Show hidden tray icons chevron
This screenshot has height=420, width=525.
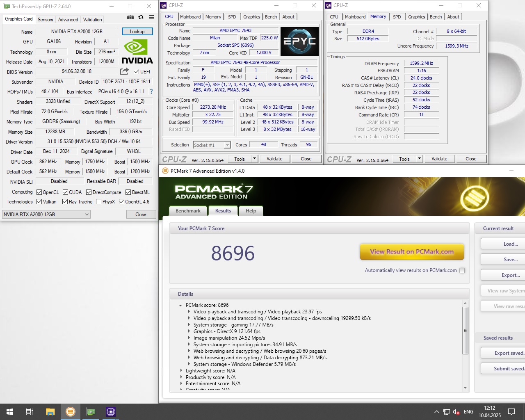coord(436,412)
